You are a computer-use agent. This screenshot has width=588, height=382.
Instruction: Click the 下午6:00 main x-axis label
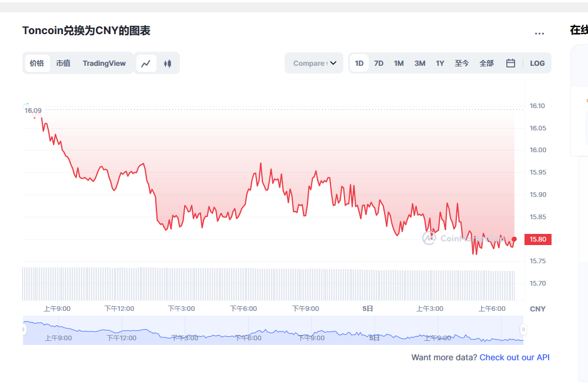click(243, 309)
